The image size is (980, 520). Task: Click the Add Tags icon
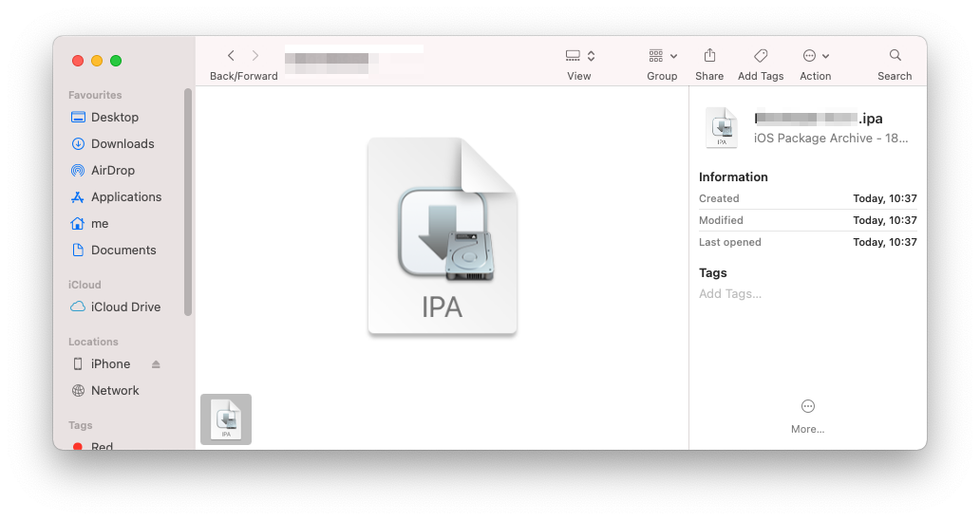coord(760,56)
